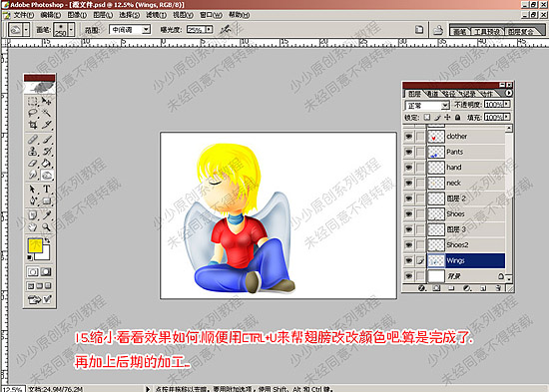Select the Lasso tool
Image resolution: width=549 pixels, height=392 pixels.
pos(33,113)
